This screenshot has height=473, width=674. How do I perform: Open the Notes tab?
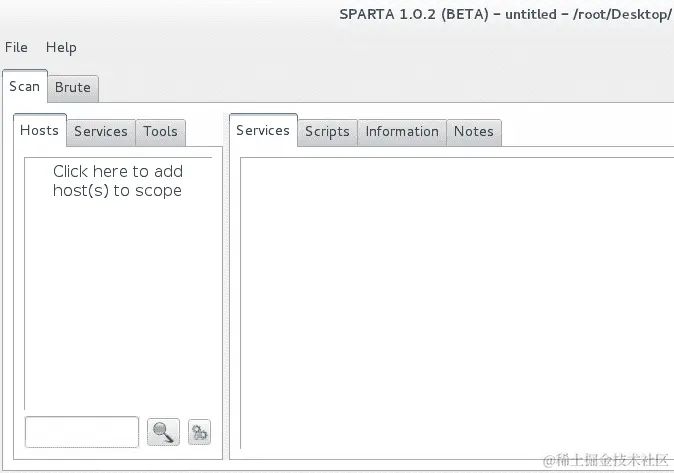[474, 132]
